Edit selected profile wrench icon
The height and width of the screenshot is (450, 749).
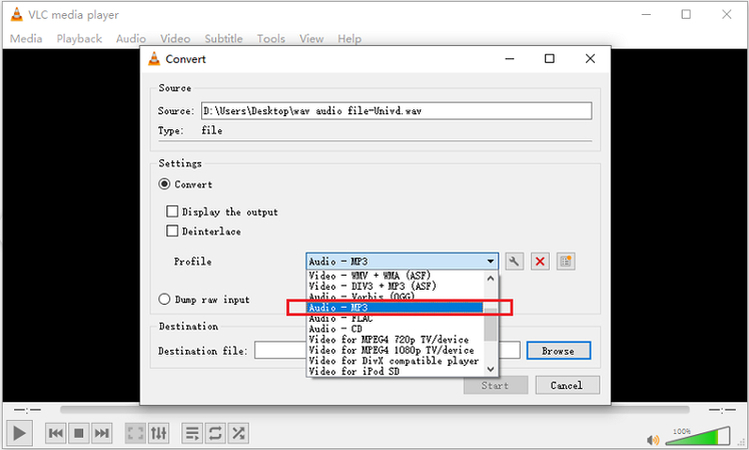514,261
